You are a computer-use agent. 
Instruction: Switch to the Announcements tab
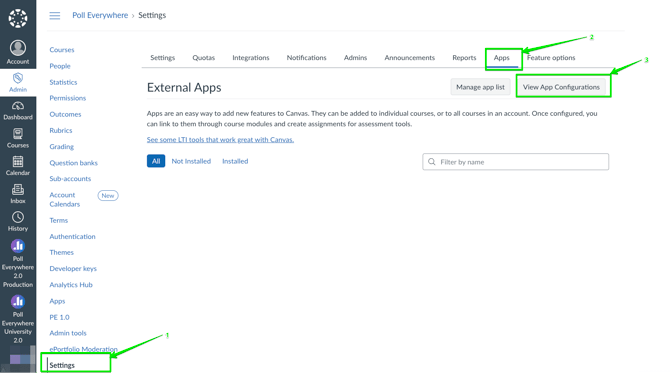coord(409,58)
